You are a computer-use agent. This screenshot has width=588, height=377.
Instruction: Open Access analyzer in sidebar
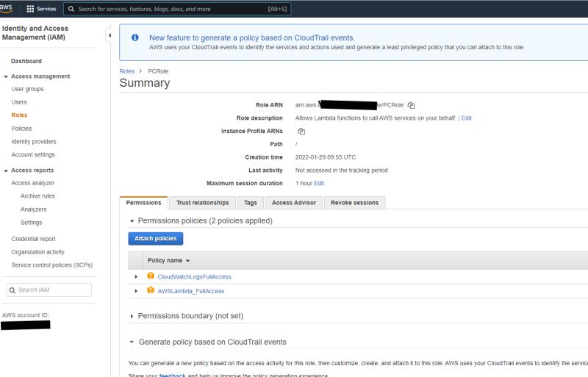[x=33, y=183]
